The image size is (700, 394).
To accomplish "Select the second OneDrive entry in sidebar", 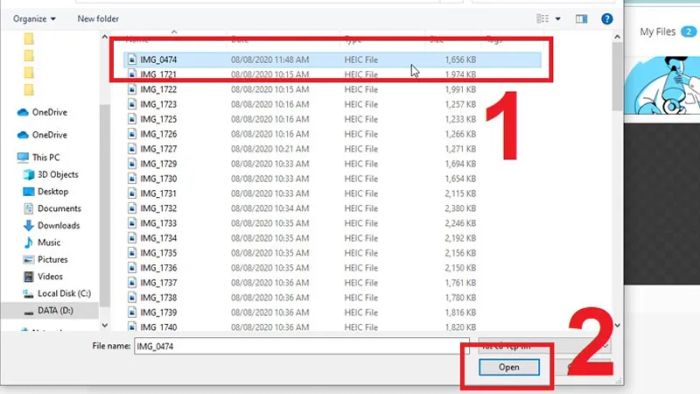I will [x=42, y=135].
